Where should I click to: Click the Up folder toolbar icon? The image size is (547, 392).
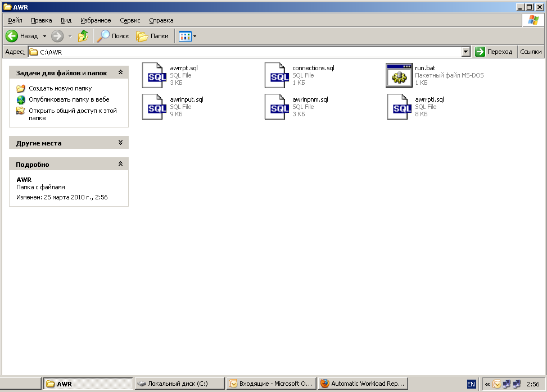83,36
